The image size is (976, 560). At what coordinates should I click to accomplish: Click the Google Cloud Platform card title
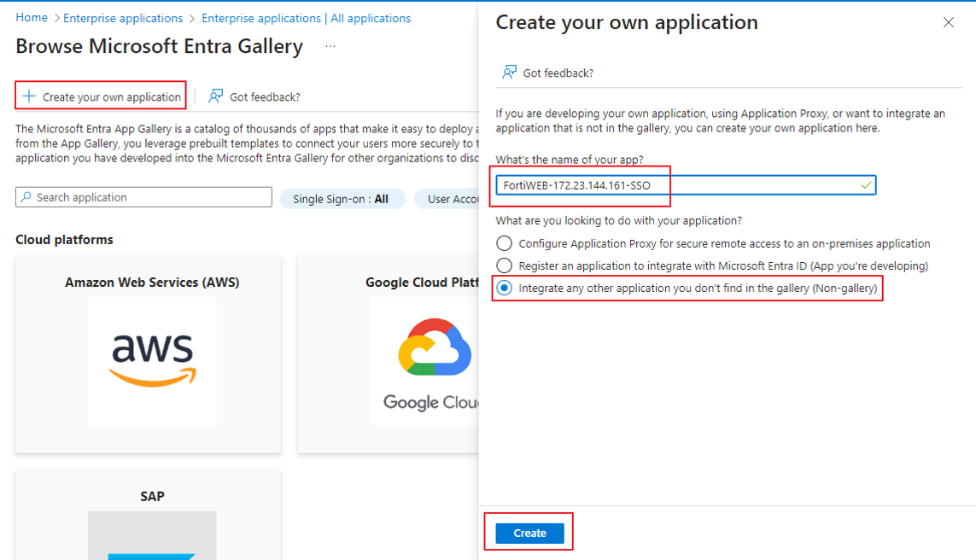(x=422, y=283)
